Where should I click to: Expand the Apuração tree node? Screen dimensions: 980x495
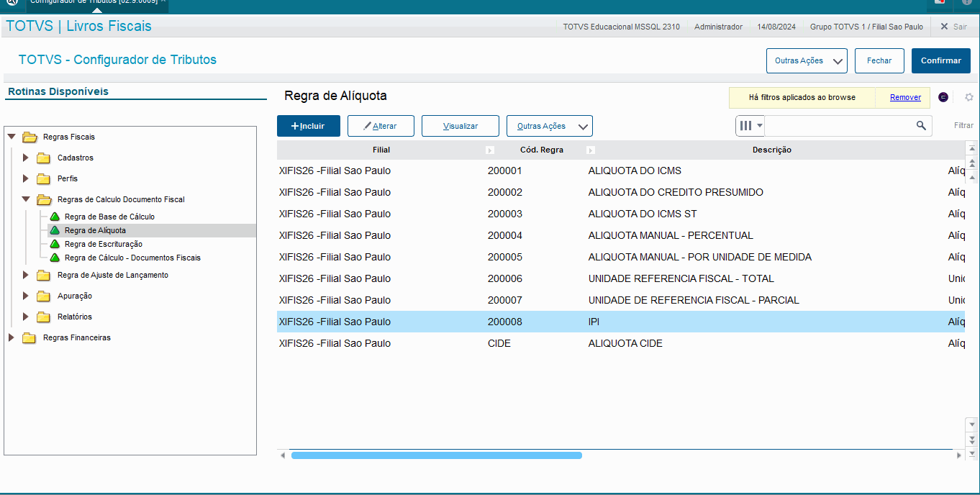tap(26, 296)
